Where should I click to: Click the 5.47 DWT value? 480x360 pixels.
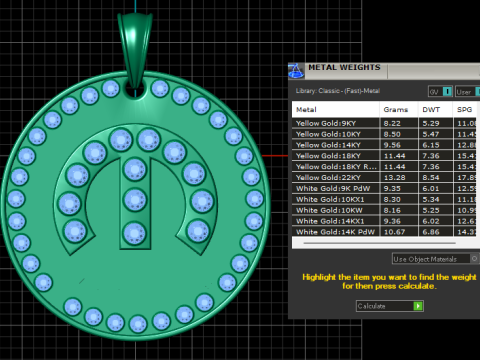pyautogui.click(x=431, y=134)
